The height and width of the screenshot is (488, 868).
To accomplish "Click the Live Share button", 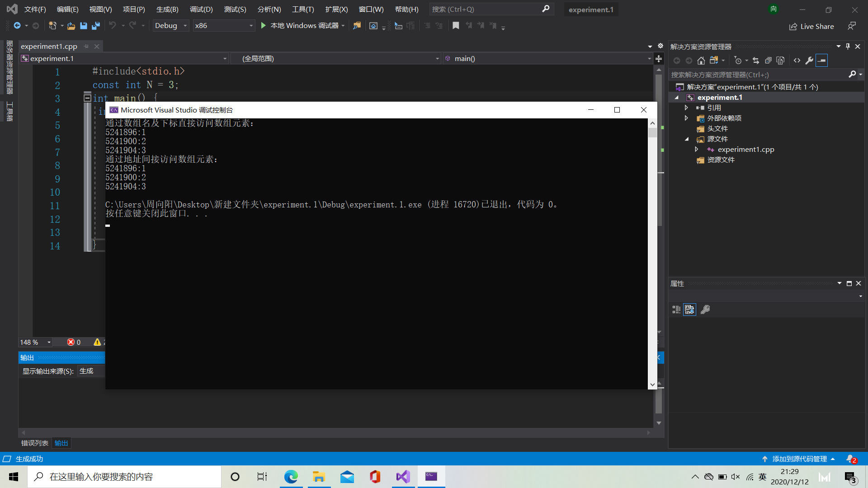I will pyautogui.click(x=811, y=26).
